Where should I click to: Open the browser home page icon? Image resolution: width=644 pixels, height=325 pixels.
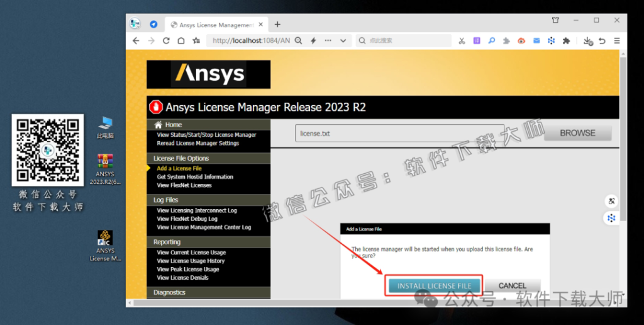(181, 41)
